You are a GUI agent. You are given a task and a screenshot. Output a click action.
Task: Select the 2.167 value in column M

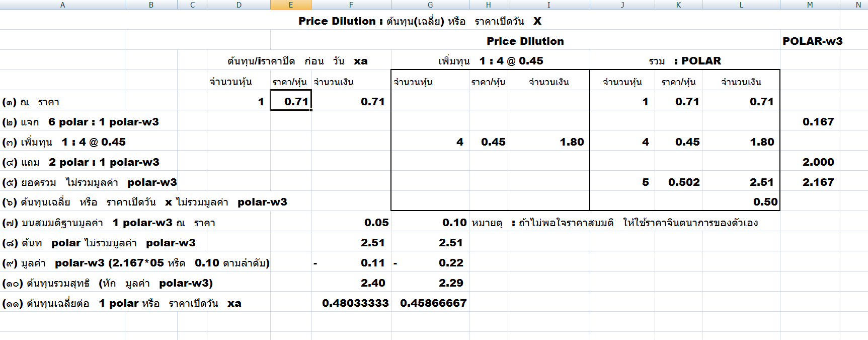[818, 182]
